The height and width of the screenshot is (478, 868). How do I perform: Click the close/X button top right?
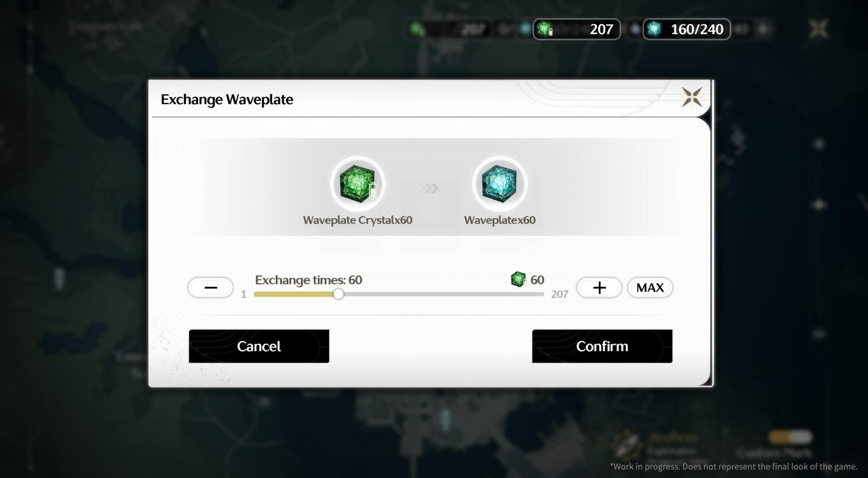point(691,97)
